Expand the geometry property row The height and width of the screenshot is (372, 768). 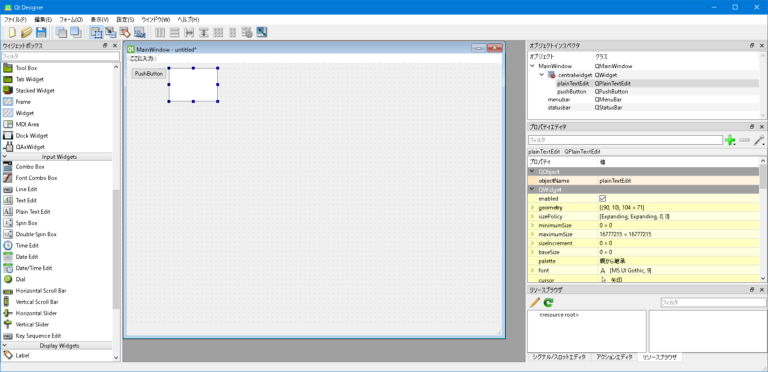click(x=532, y=208)
